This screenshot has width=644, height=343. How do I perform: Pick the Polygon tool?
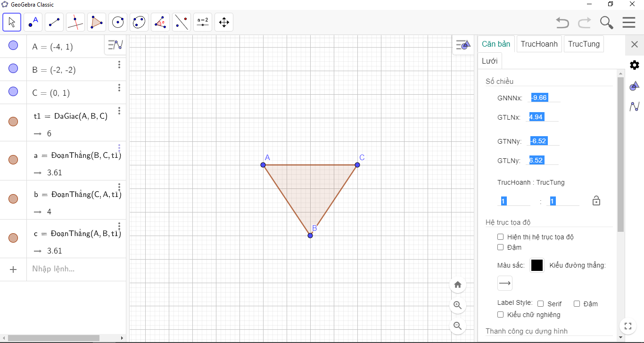97,22
